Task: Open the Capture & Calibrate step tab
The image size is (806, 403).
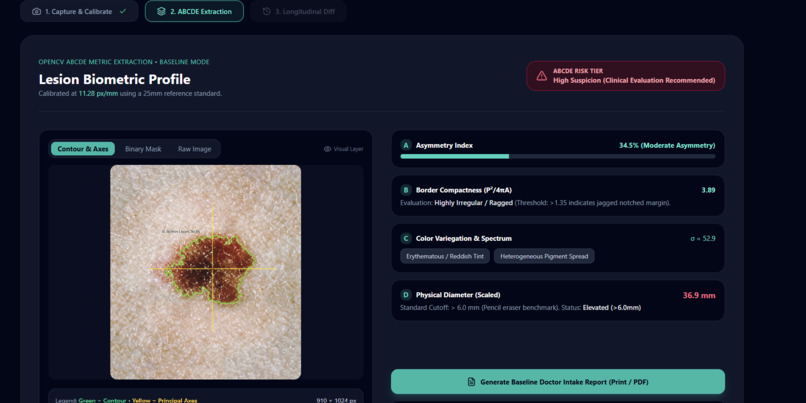Action: [79, 11]
